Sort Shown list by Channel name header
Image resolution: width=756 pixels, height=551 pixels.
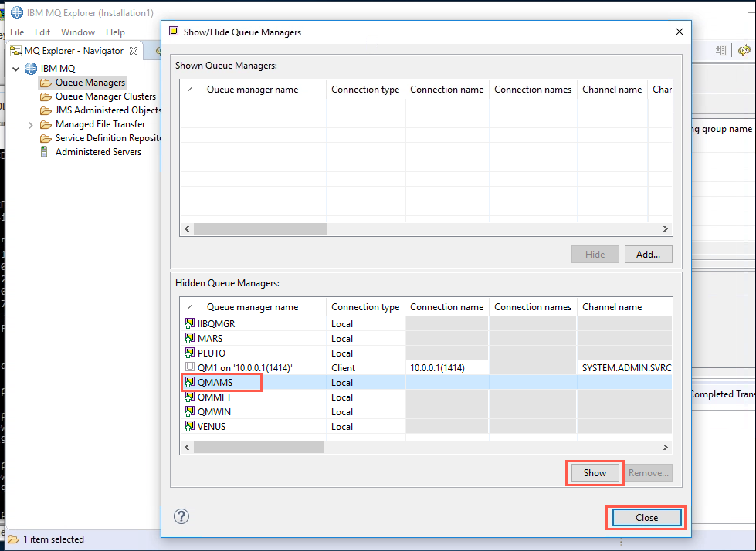pyautogui.click(x=612, y=90)
